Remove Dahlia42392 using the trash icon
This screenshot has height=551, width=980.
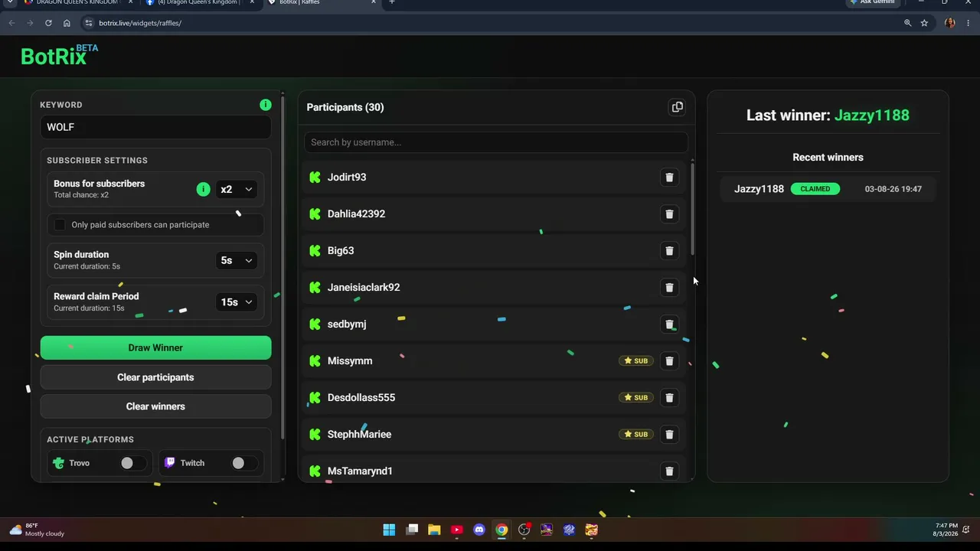(669, 214)
